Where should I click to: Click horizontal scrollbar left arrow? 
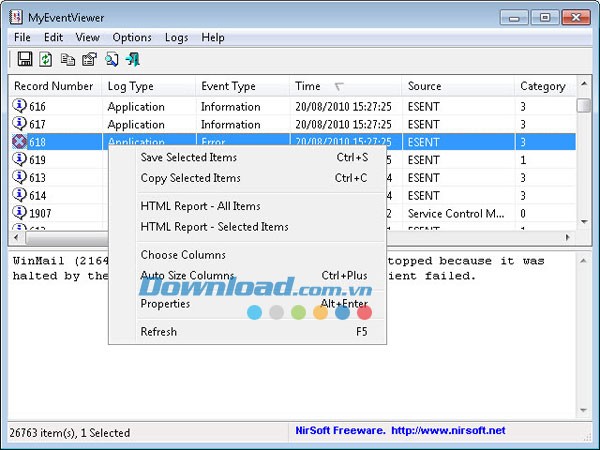tap(16, 237)
